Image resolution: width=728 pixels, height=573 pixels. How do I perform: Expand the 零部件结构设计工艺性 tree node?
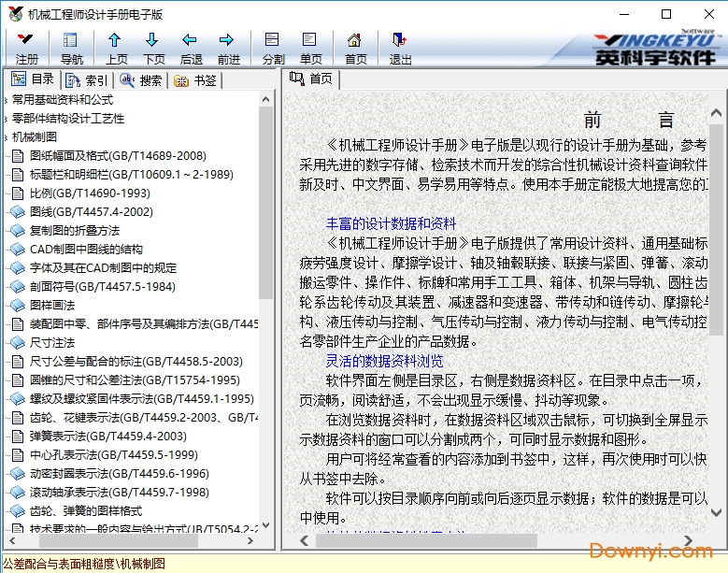(x=6, y=119)
